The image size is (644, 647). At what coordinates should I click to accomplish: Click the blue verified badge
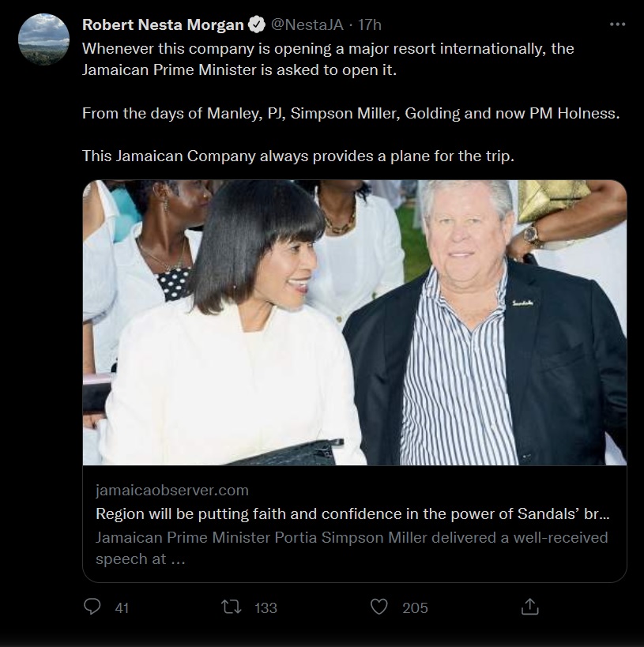coord(257,25)
